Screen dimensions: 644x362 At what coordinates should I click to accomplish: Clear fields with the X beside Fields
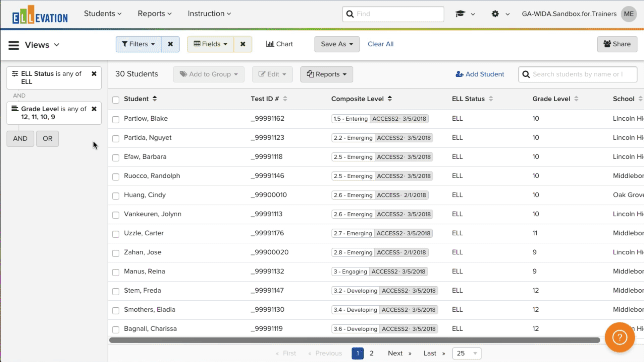(x=243, y=44)
